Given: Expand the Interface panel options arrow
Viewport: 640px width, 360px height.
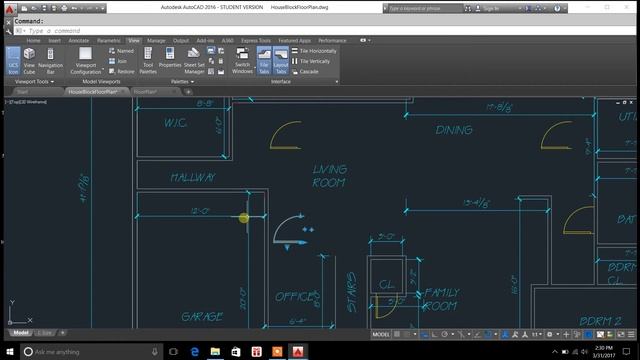Looking at the screenshot, I should (x=337, y=82).
